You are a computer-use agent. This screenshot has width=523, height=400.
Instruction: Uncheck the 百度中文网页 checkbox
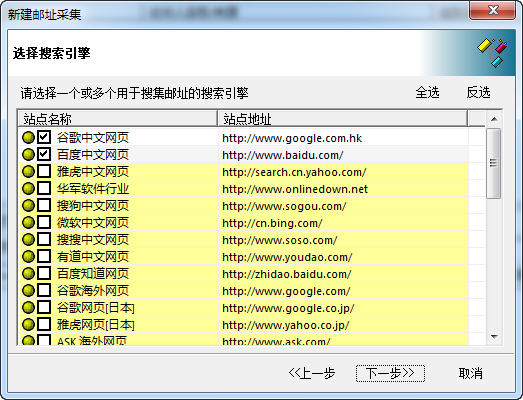44,154
